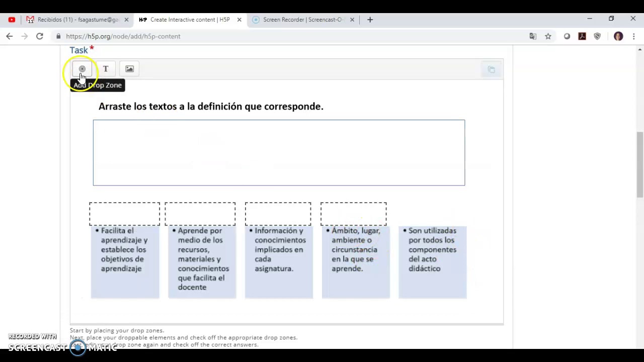Screen dimensions: 644x362
Task: Select the 'Son utilizadas por todos' text card
Action: tap(433, 262)
